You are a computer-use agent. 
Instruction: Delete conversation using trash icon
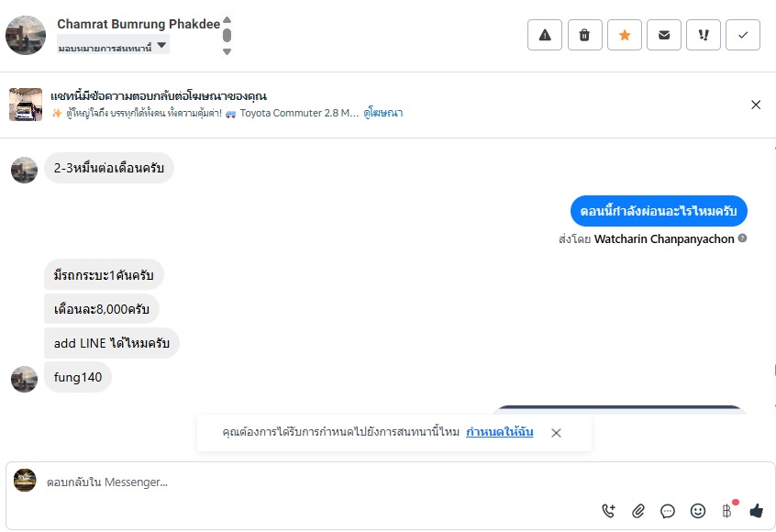(x=584, y=35)
